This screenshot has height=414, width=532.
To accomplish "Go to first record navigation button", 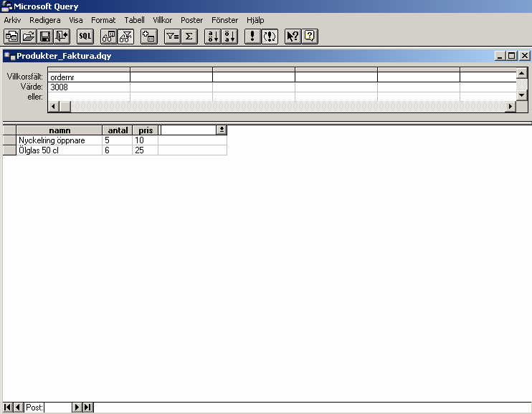I will coord(8,408).
